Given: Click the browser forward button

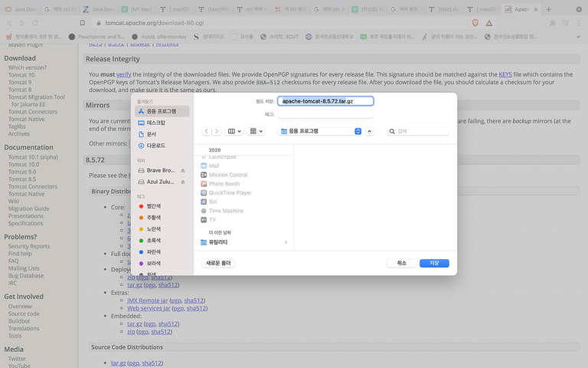Looking at the screenshot, I should 22,23.
